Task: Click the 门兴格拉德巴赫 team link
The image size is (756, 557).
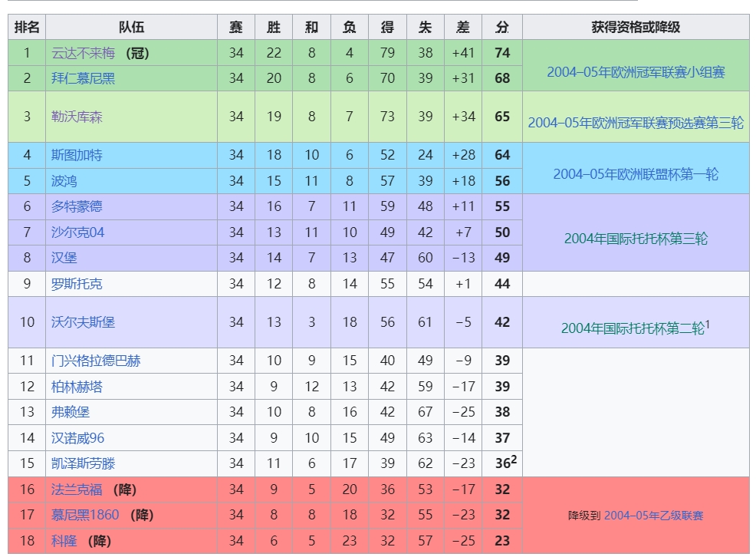Action: (96, 361)
